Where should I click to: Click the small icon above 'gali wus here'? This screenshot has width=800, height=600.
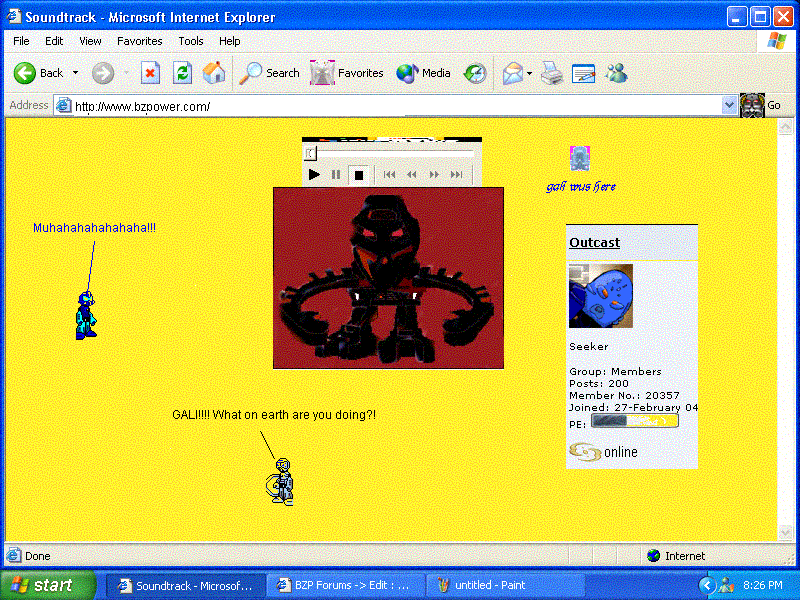[x=580, y=158]
